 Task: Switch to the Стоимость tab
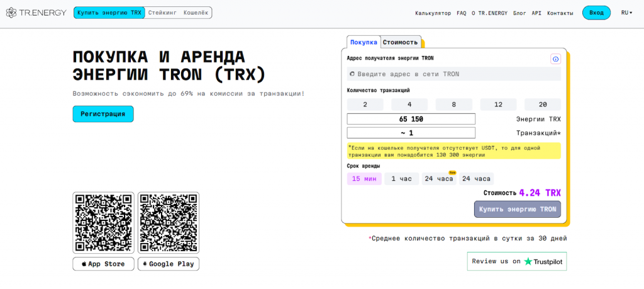tap(401, 42)
